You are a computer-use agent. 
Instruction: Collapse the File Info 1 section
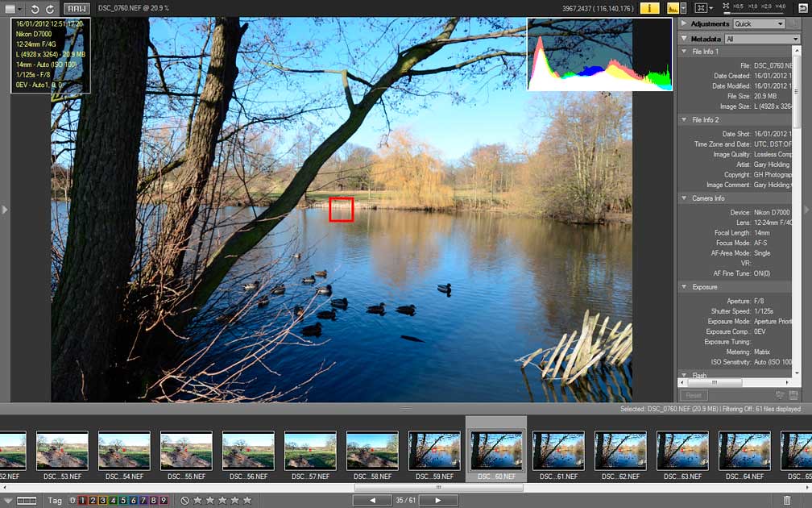685,52
